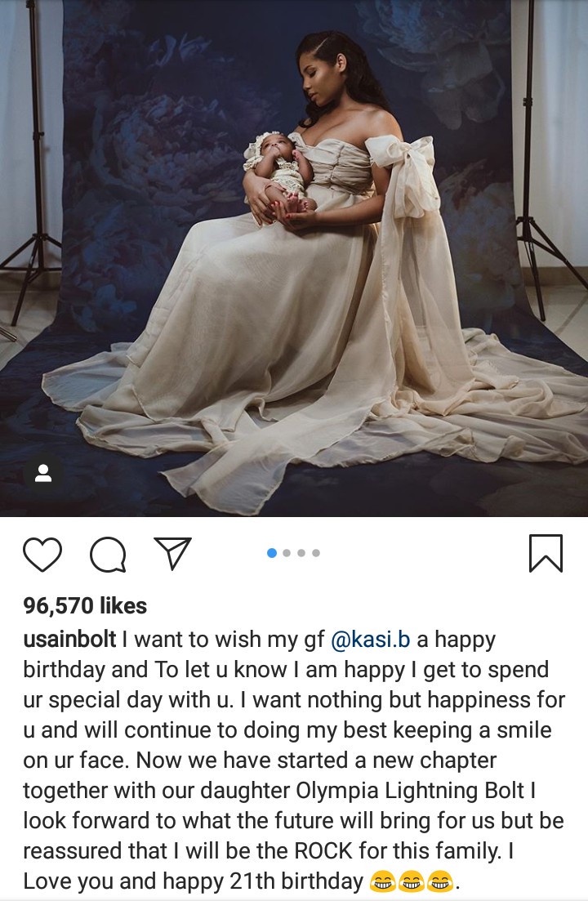Select the fourth carousel dot
588x901 pixels.
pyautogui.click(x=316, y=553)
